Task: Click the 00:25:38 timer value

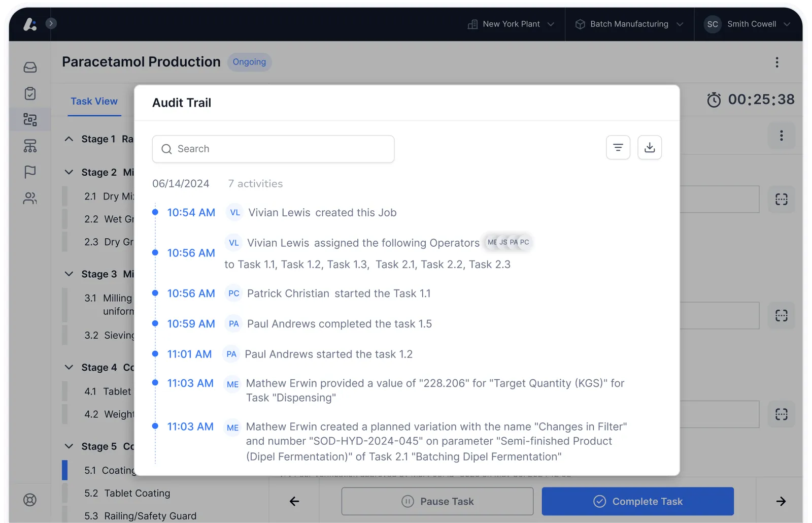Action: (761, 100)
